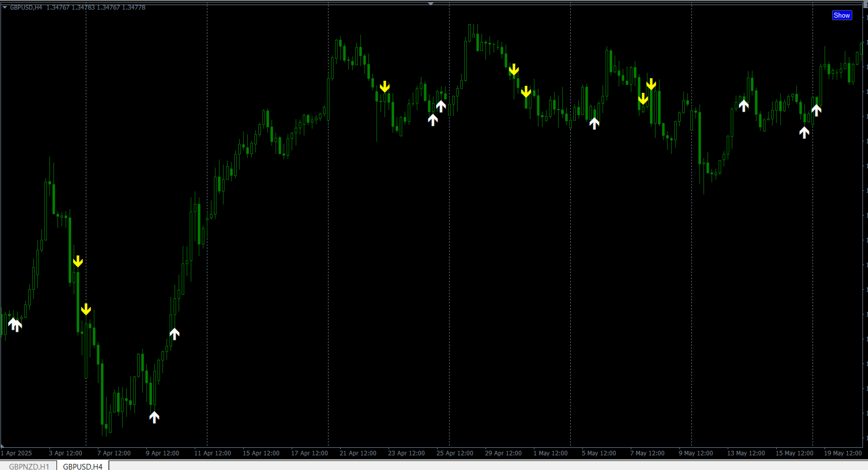
Task: Select the GBPUSD,H4 chart tab
Action: point(83,466)
